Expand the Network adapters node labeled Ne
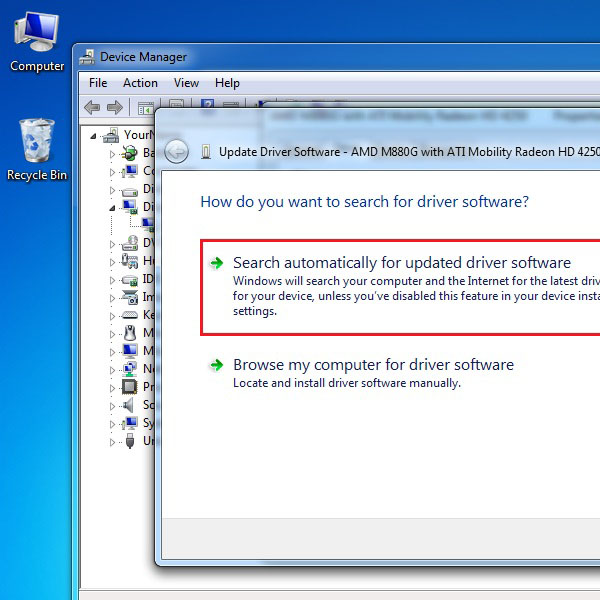This screenshot has height=600, width=600. click(112, 370)
